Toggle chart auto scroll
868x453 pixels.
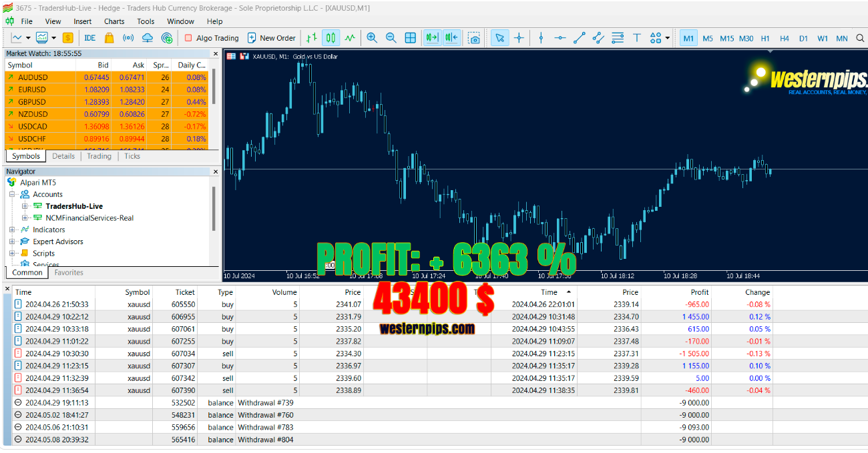432,38
